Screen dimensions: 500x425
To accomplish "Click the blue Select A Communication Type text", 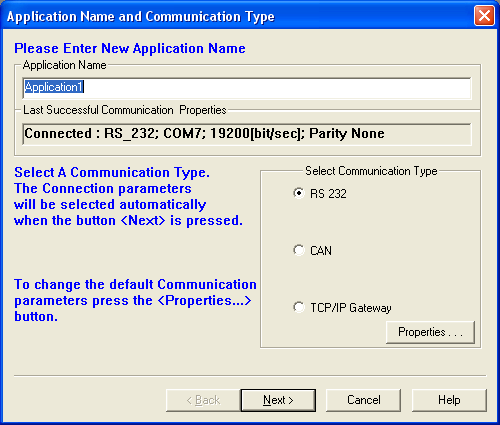I will [112, 173].
